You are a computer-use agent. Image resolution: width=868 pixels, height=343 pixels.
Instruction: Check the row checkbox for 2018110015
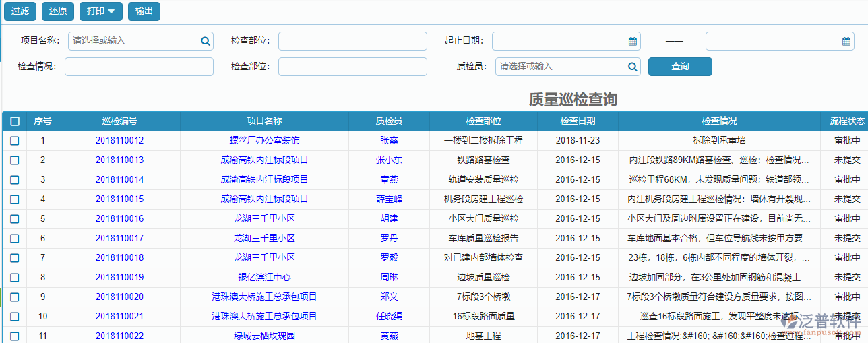[14, 199]
